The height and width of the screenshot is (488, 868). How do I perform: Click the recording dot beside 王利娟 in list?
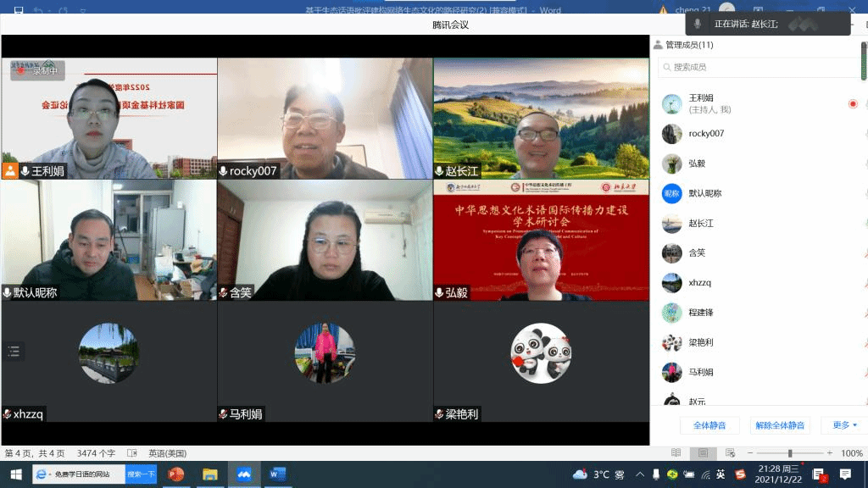pyautogui.click(x=853, y=103)
